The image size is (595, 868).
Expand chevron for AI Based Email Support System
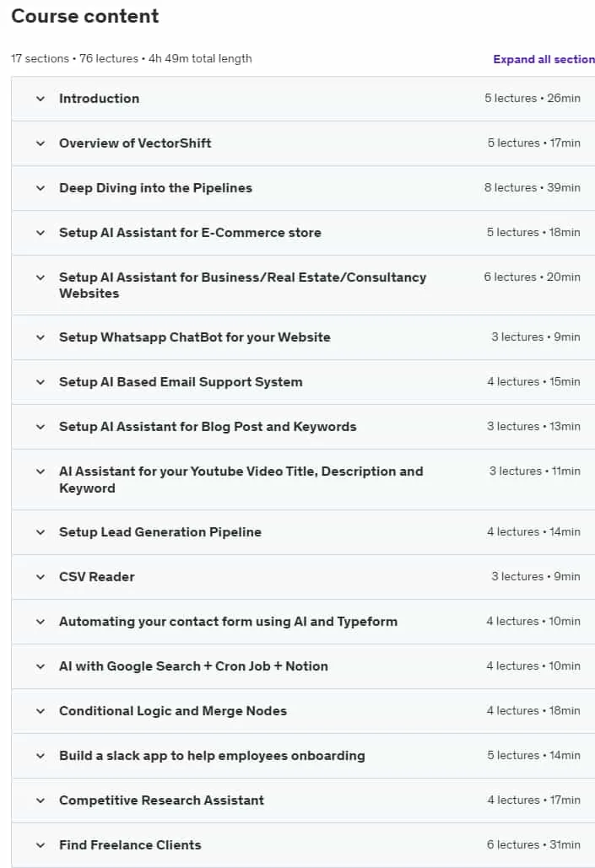tap(41, 382)
